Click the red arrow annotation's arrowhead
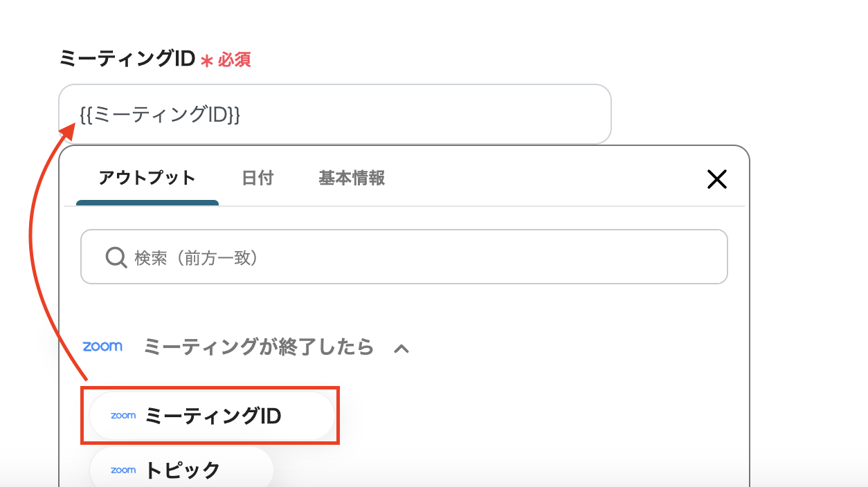The height and width of the screenshot is (487, 868). click(70, 130)
